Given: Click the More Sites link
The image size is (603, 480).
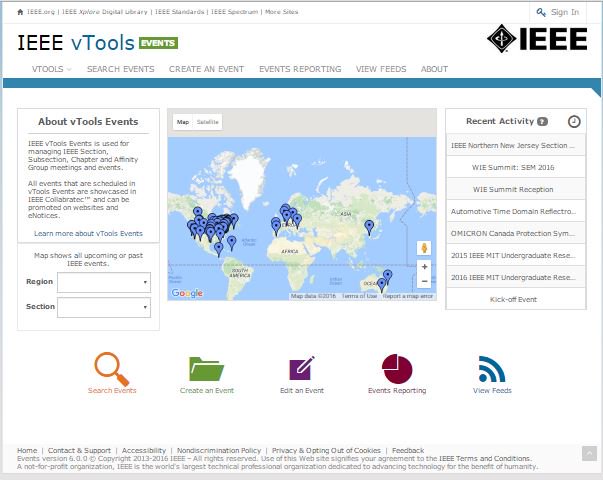Looking at the screenshot, I should 282,12.
